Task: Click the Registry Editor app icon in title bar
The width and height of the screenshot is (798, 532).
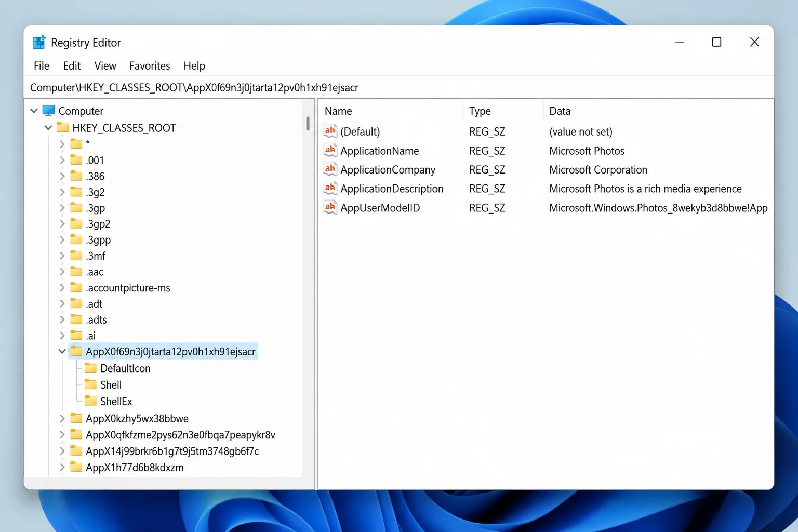Action: [x=39, y=42]
